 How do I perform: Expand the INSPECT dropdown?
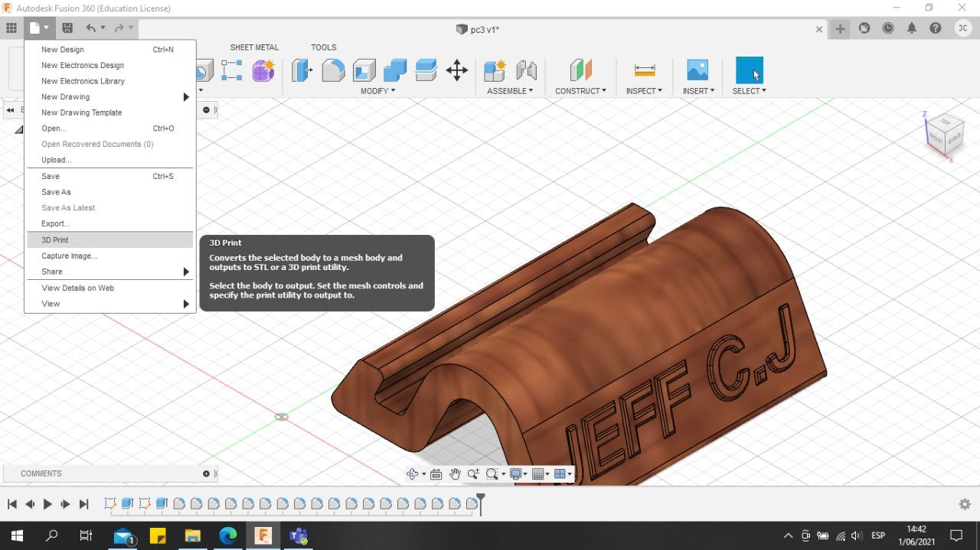click(x=644, y=90)
